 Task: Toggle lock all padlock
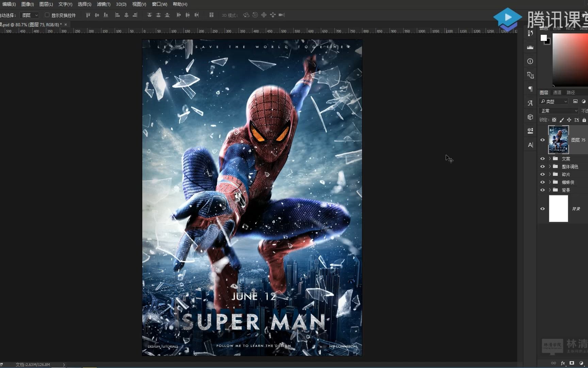pos(584,120)
